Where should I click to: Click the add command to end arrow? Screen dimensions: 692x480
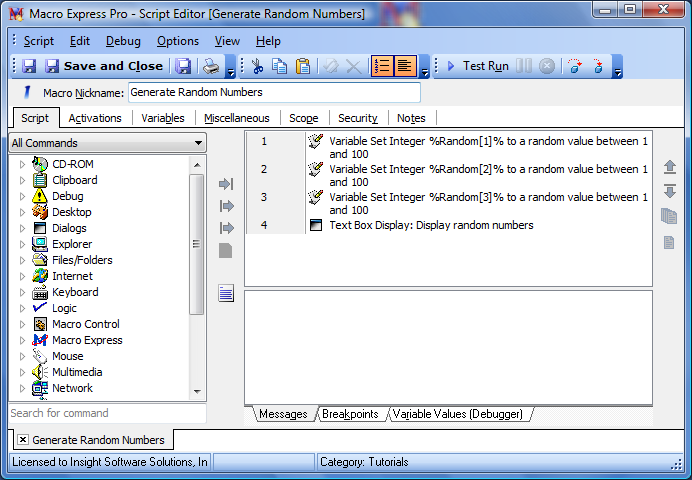[x=226, y=184]
